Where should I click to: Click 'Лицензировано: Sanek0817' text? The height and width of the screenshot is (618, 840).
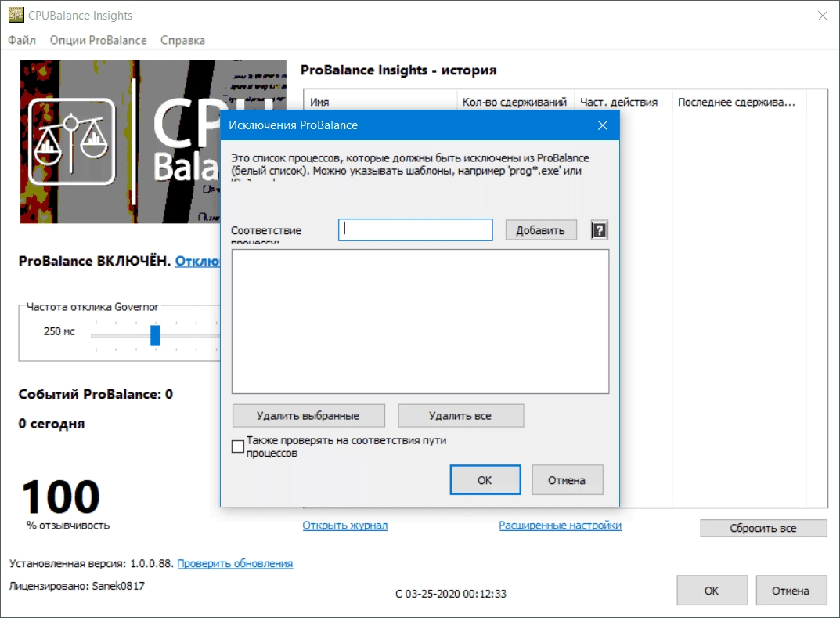[x=78, y=586]
